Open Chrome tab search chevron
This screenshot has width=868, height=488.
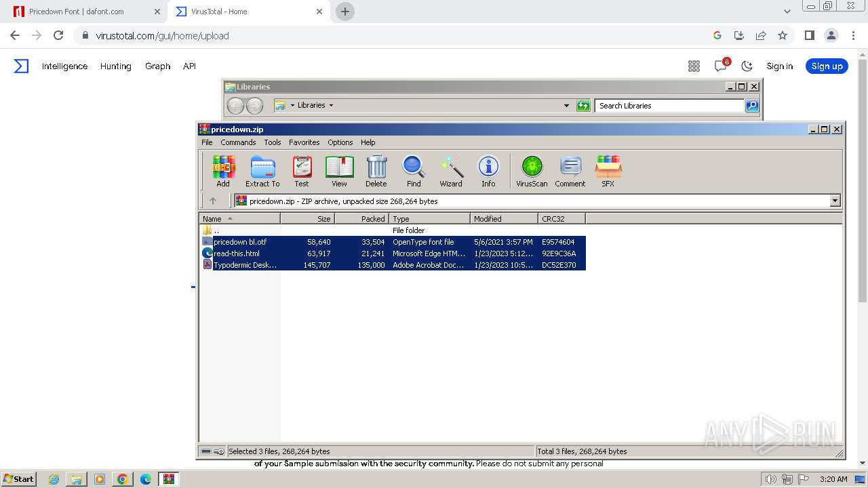click(787, 12)
